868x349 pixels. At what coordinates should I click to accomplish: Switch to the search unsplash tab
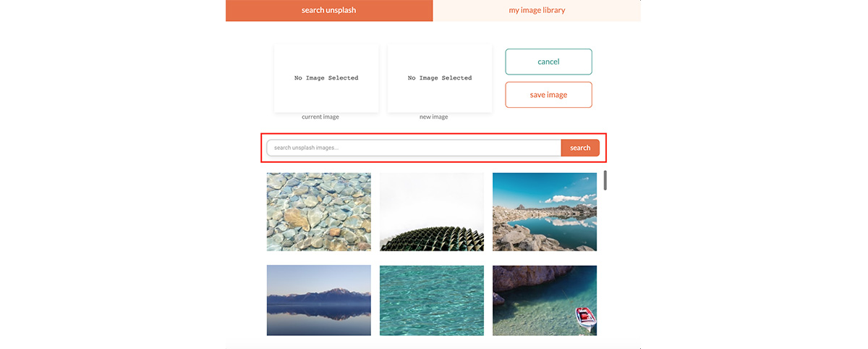coord(329,10)
